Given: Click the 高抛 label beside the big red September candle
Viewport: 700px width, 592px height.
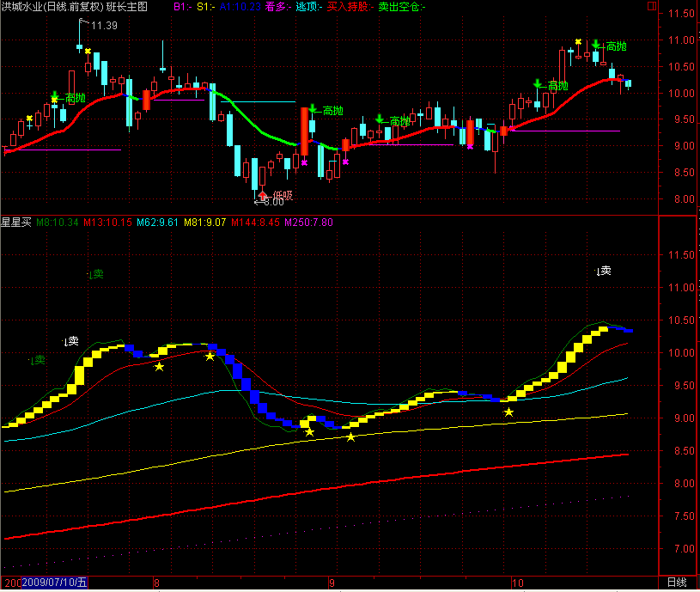Looking at the screenshot, I should click(333, 111).
